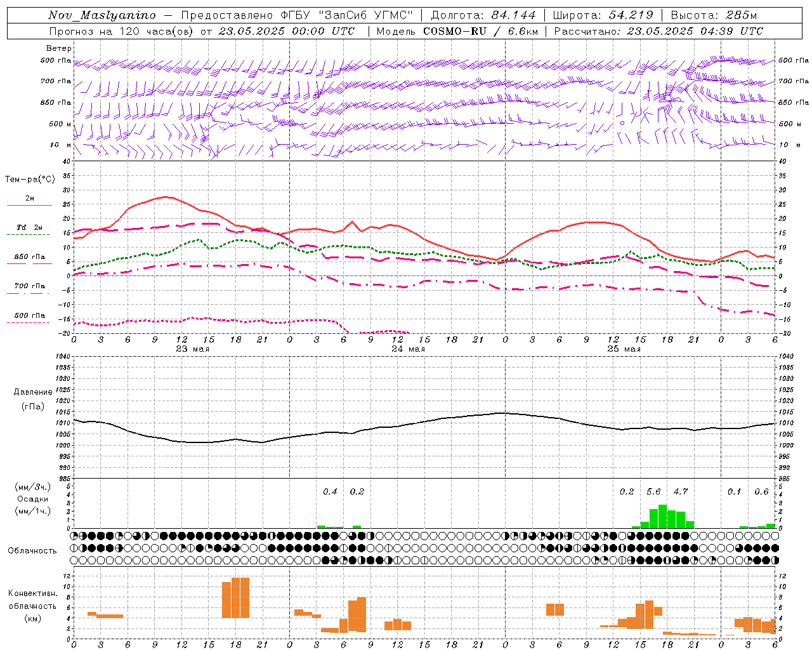Click the (мм/1ч.) precipitation unit label
The height and width of the screenshot is (650, 812).
pos(34,511)
